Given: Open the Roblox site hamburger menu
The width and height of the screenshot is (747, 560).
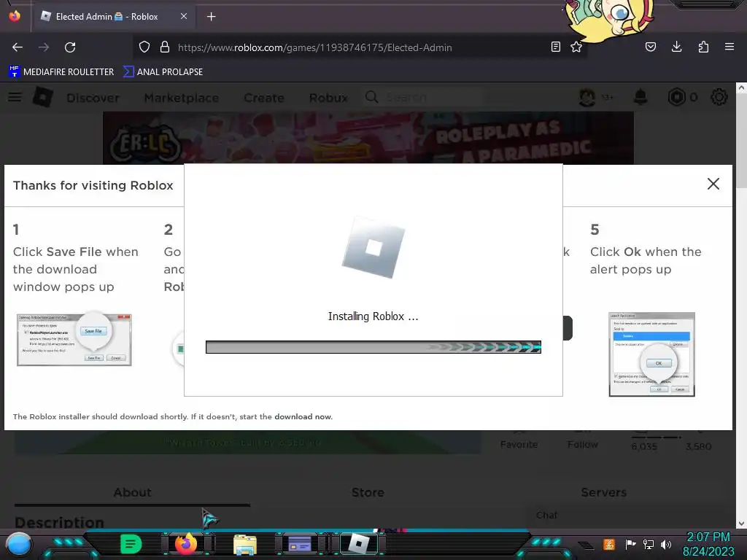Looking at the screenshot, I should pos(15,97).
